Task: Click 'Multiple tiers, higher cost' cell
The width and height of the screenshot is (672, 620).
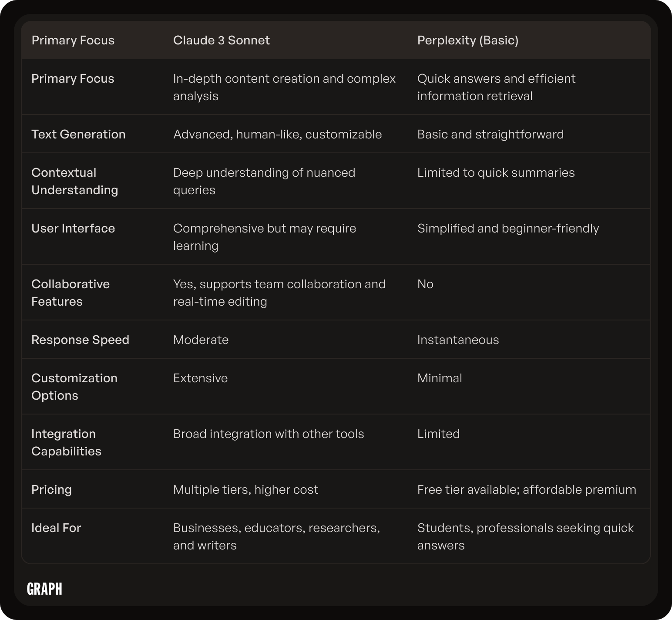Action: tap(245, 489)
